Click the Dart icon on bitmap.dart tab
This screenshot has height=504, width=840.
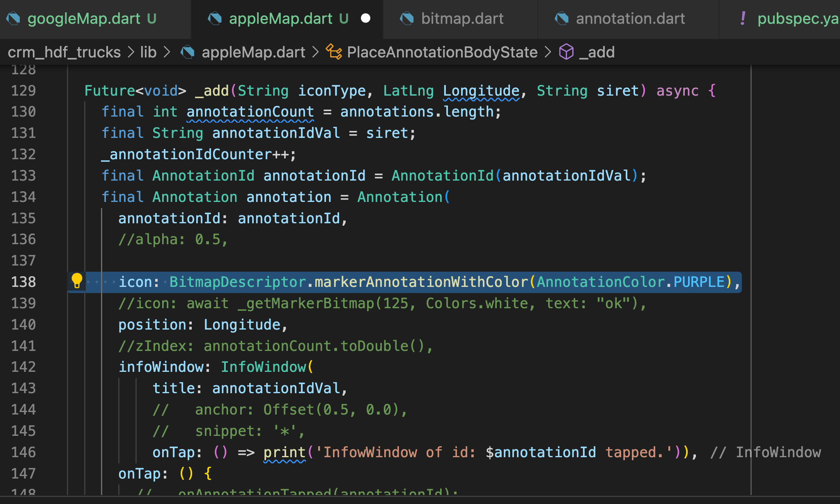[x=407, y=18]
